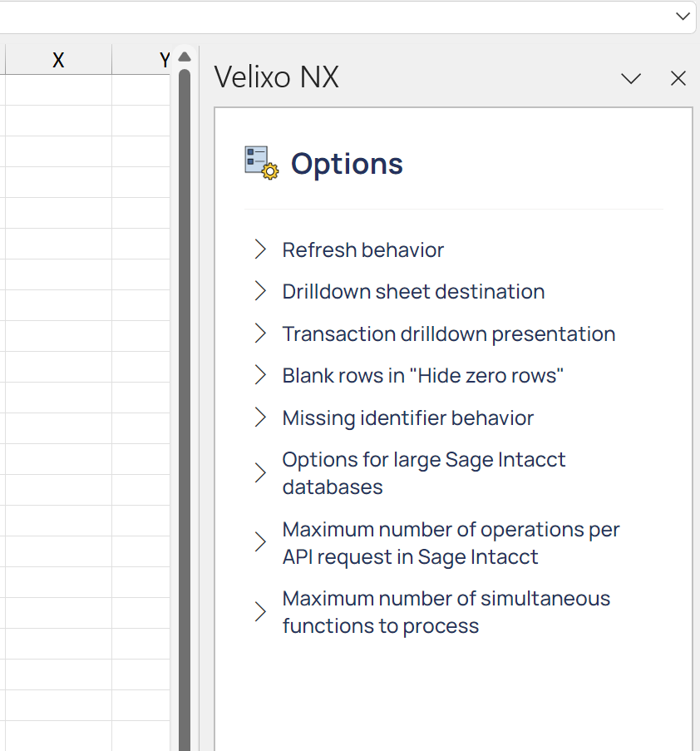Expand the Refresh behavior chevron
700x751 pixels.
pyautogui.click(x=260, y=250)
